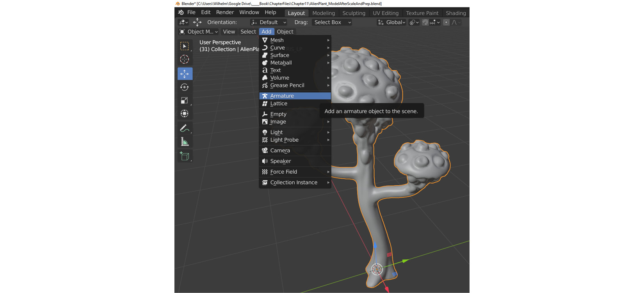Click the blue Z-axis gizmo arrow

(x=375, y=245)
